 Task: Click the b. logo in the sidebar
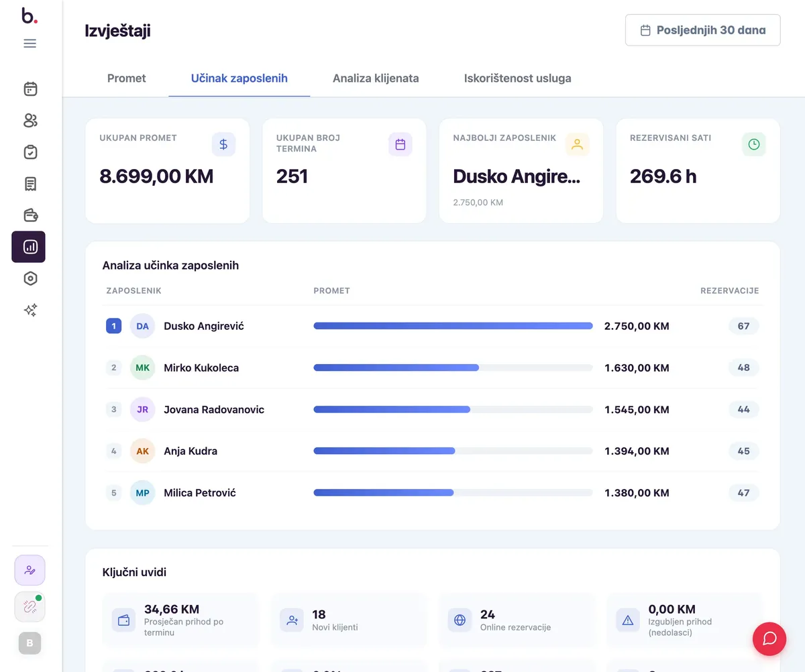click(x=29, y=15)
